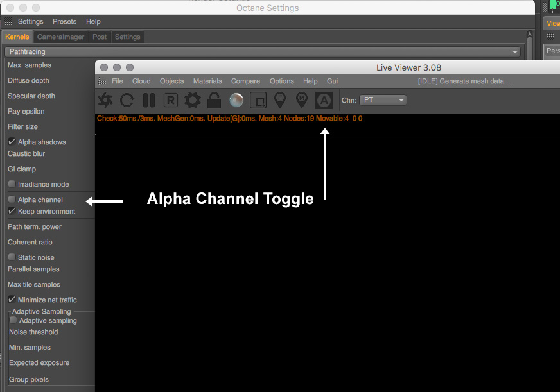
Task: Open Help menu in Live Viewer
Action: [x=310, y=81]
